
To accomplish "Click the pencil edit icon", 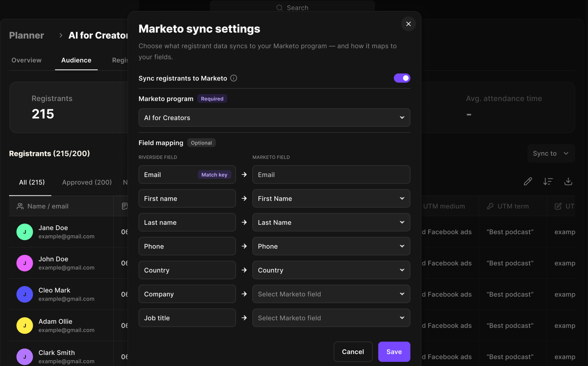I will point(528,181).
